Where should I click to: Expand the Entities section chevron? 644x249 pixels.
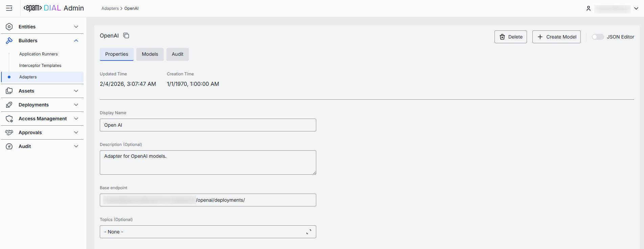click(x=76, y=27)
